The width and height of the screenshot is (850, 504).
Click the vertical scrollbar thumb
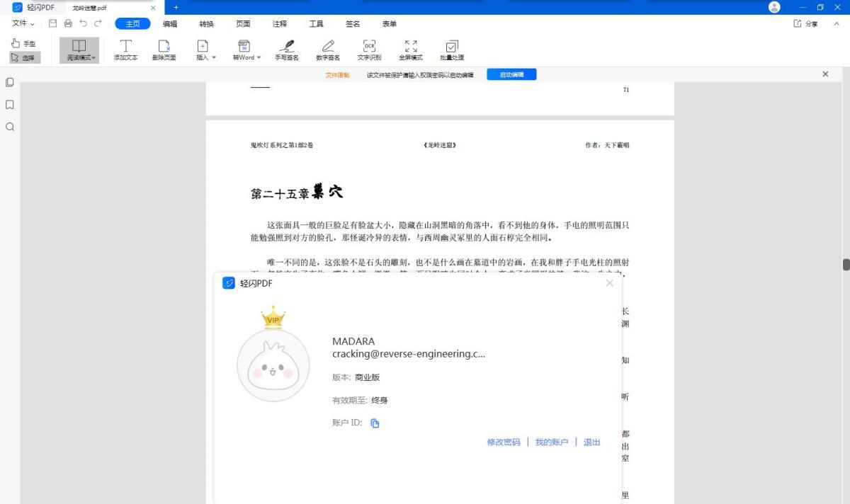(x=846, y=264)
